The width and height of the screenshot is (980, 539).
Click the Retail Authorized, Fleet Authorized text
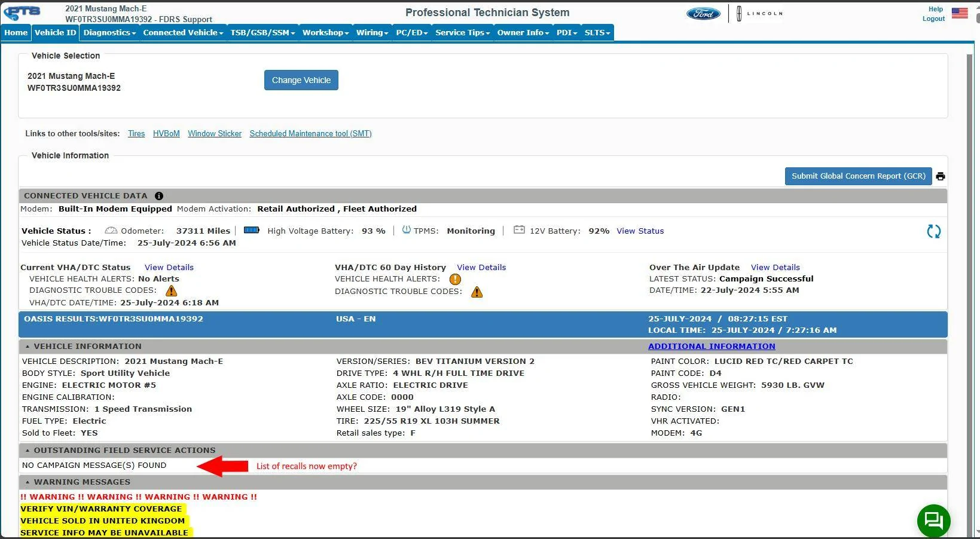pos(337,209)
